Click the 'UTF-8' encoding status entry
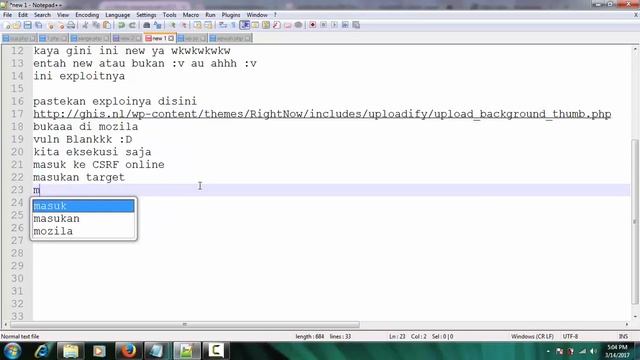 click(x=570, y=336)
